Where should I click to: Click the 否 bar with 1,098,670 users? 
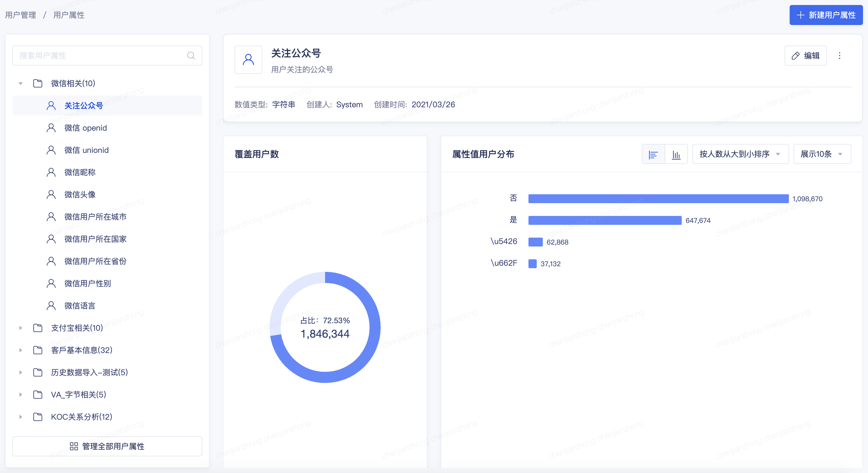click(x=659, y=199)
